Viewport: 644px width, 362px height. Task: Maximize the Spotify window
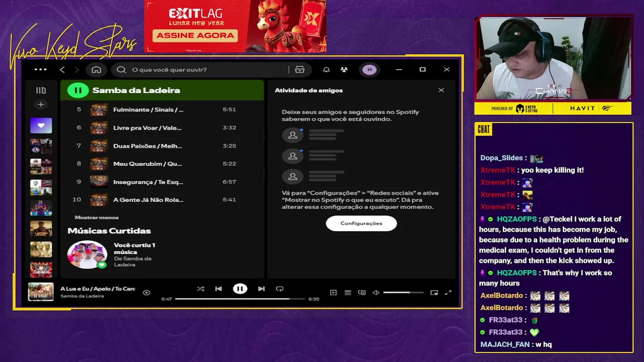pyautogui.click(x=423, y=69)
